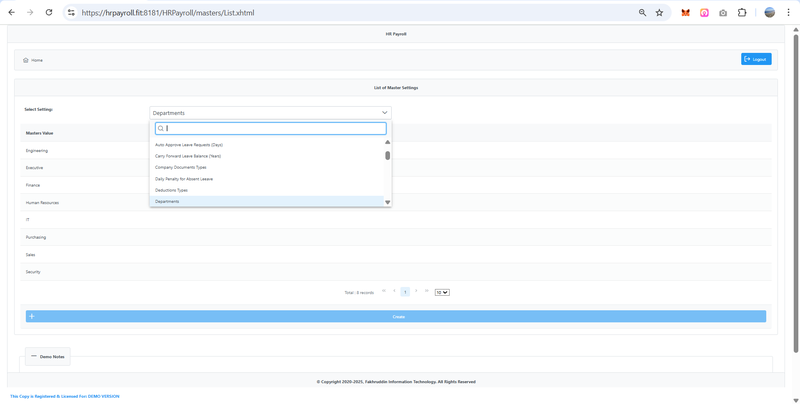Image resolution: width=800 pixels, height=404 pixels.
Task: Collapse the Select Setting dropdown chevron
Action: point(384,113)
